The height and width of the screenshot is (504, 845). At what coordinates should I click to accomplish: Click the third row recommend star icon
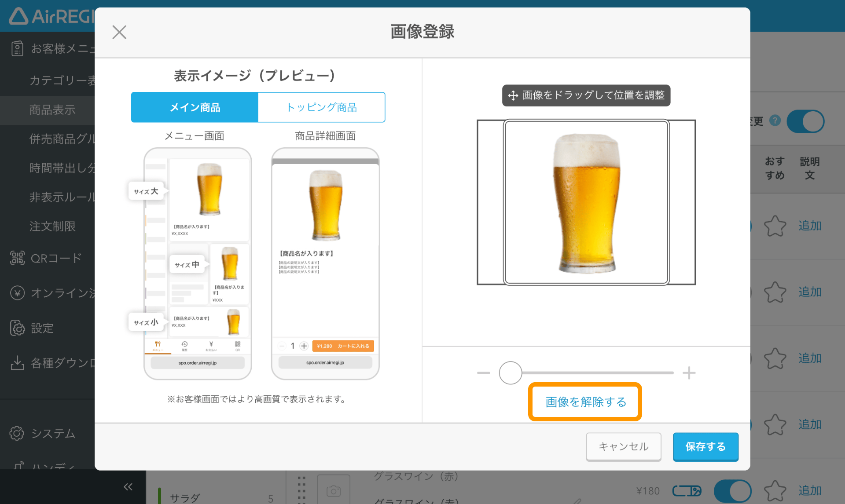[775, 358]
